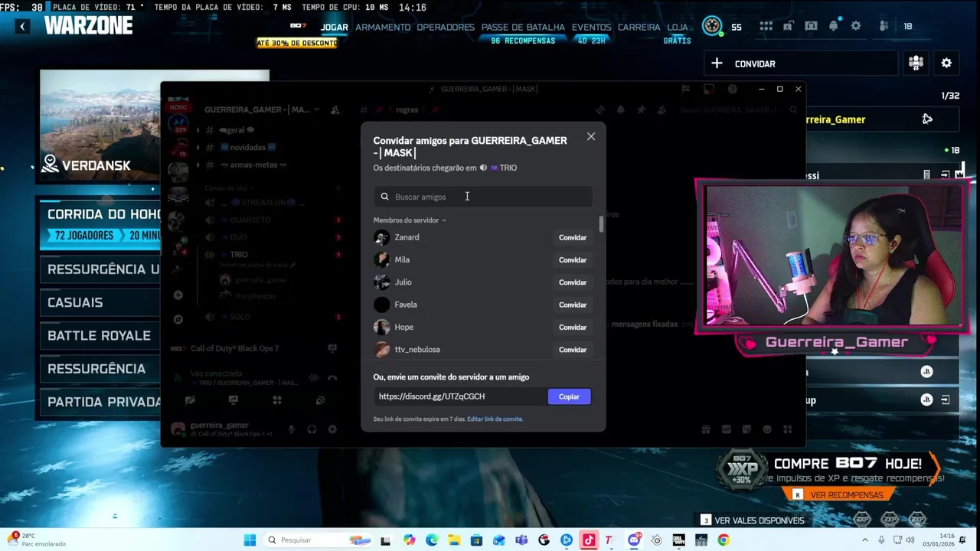Join the DUO voice channel
The image size is (980, 551).
point(238,237)
